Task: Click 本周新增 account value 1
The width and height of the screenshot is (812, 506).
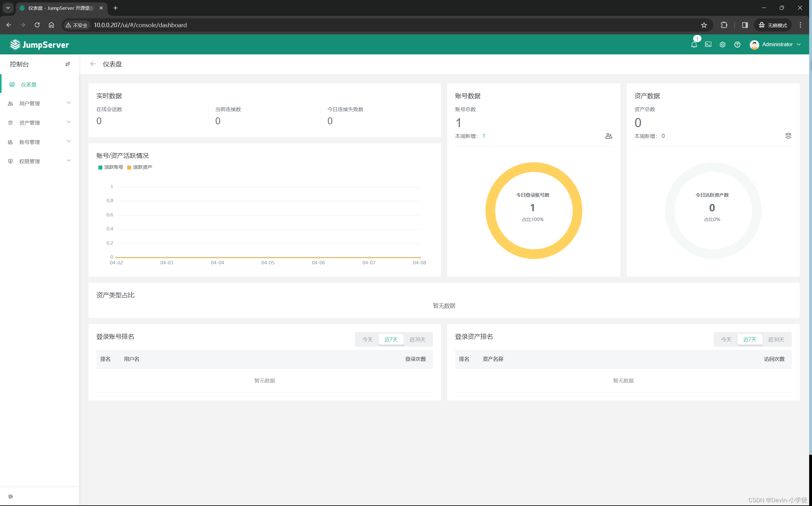Action: tap(484, 136)
